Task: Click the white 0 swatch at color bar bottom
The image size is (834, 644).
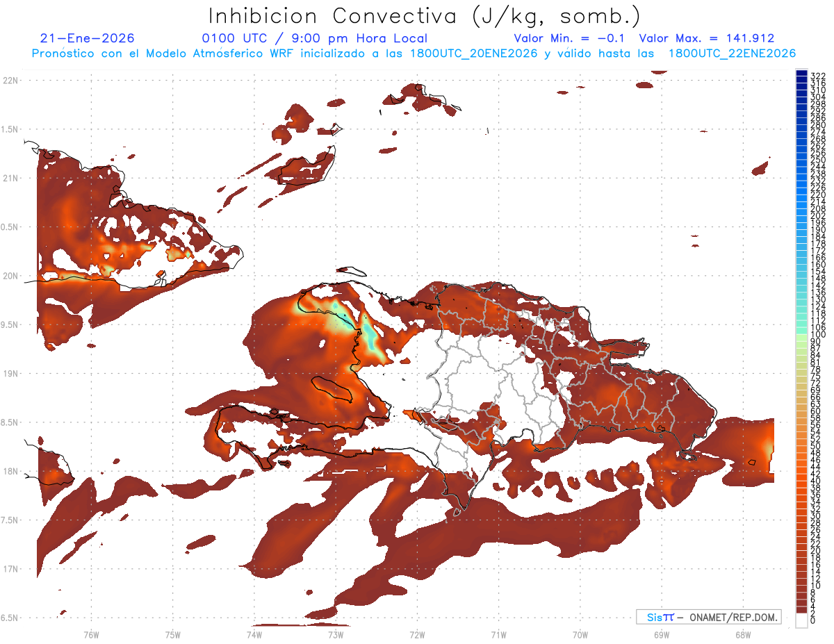Action: (801, 620)
